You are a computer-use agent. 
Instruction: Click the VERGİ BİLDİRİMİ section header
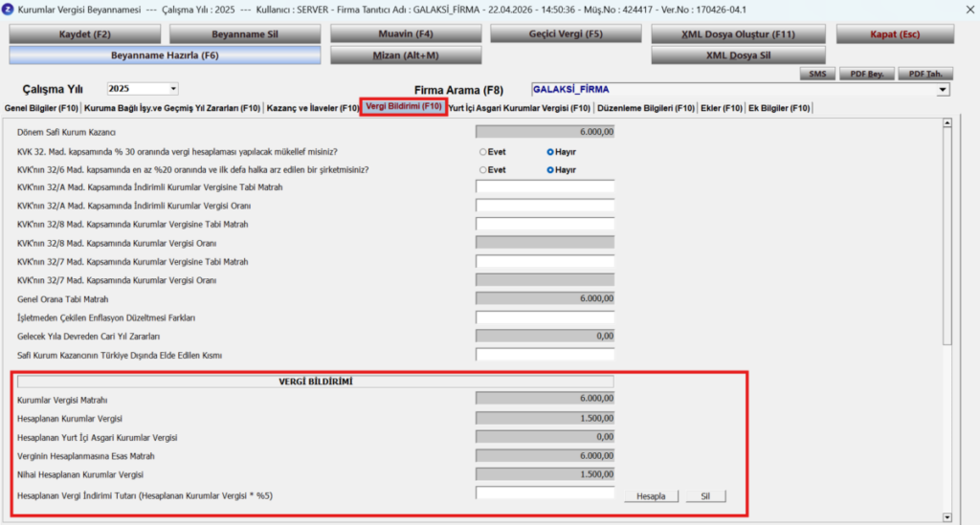click(316, 382)
